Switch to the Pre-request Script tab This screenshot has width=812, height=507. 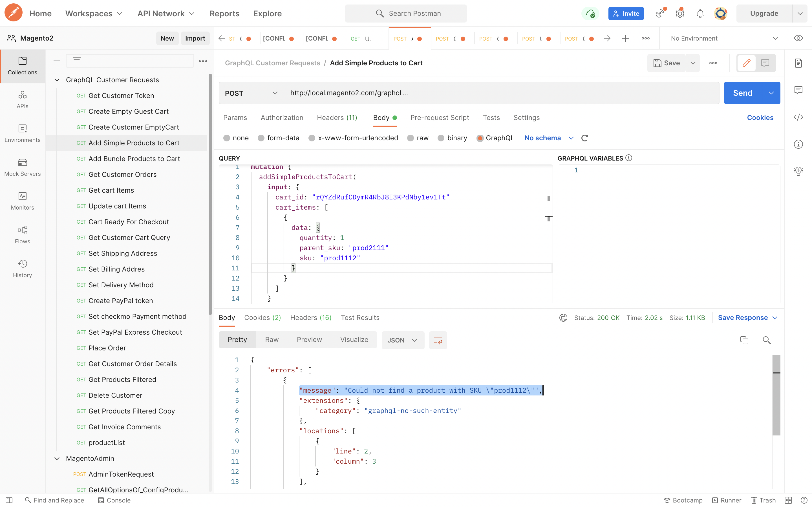pyautogui.click(x=440, y=118)
